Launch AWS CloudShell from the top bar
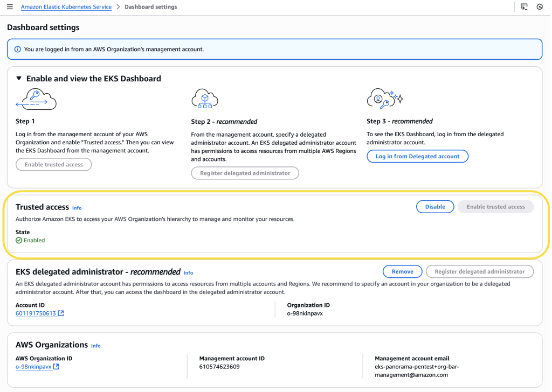This screenshot has width=552, height=392. [523, 6]
